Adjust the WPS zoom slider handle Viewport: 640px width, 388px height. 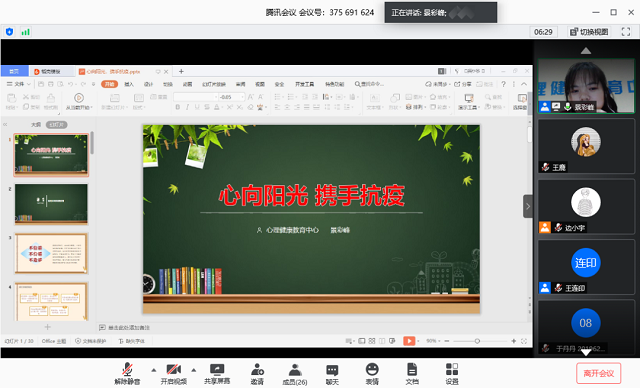tap(477, 341)
